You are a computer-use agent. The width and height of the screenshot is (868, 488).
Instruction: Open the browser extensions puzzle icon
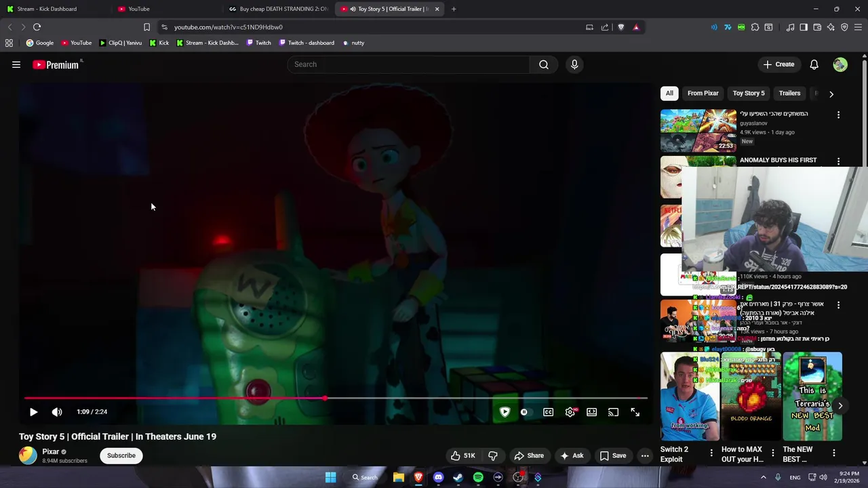coord(755,27)
